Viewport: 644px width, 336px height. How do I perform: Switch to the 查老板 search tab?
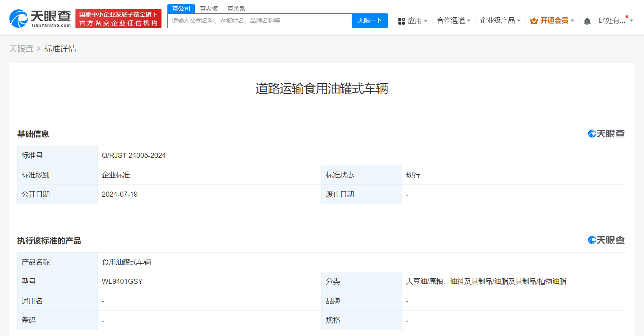click(x=209, y=9)
